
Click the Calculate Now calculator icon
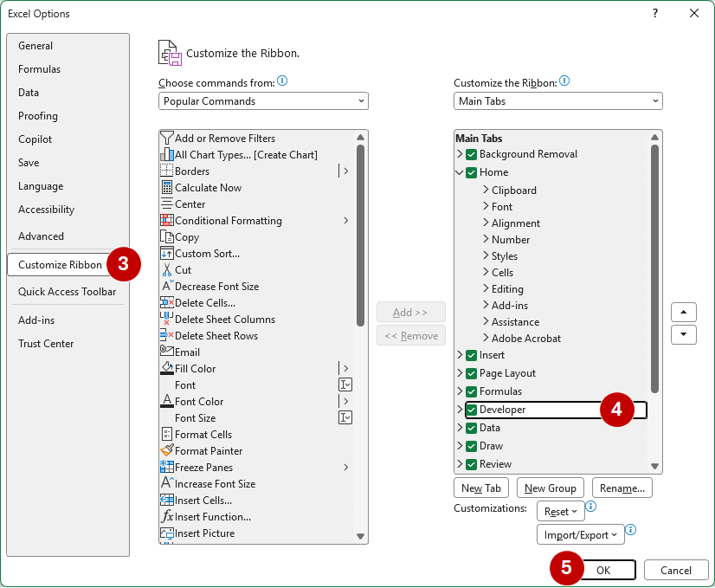(x=167, y=187)
